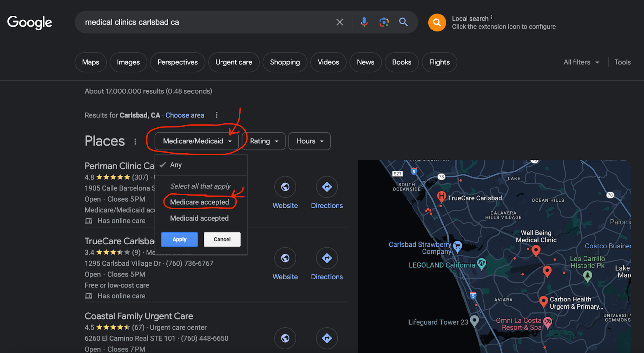Image resolution: width=644 pixels, height=353 pixels.
Task: Click the Costco Business map label
Action: [x=608, y=246]
